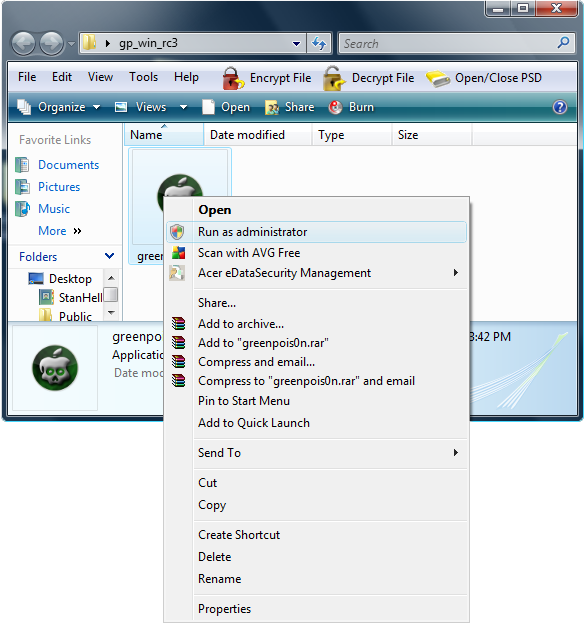Click the Refresh button beside address bar
Image resolution: width=584 pixels, height=623 pixels.
[319, 43]
